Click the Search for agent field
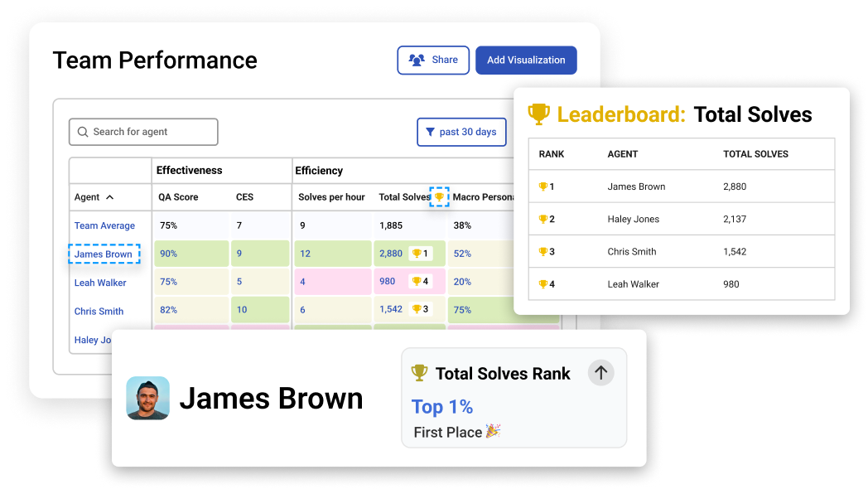868x489 pixels. tap(143, 132)
